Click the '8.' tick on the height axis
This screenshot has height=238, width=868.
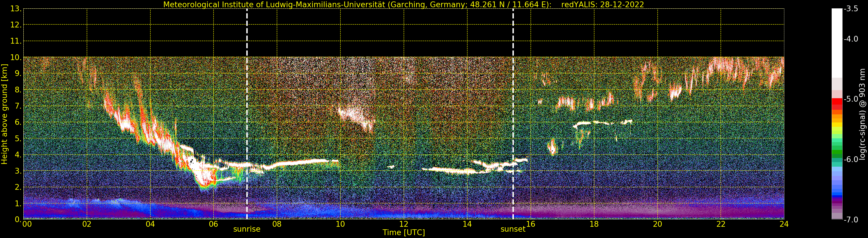18,90
